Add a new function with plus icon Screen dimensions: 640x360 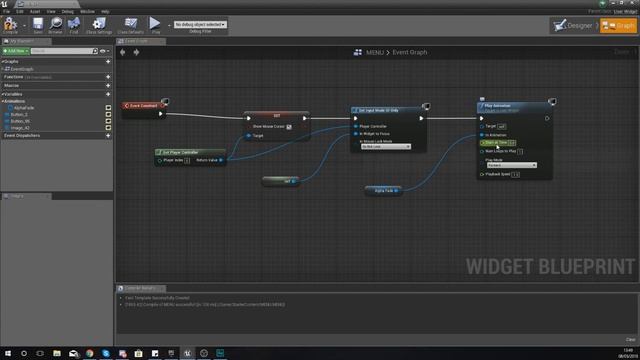(x=108, y=77)
